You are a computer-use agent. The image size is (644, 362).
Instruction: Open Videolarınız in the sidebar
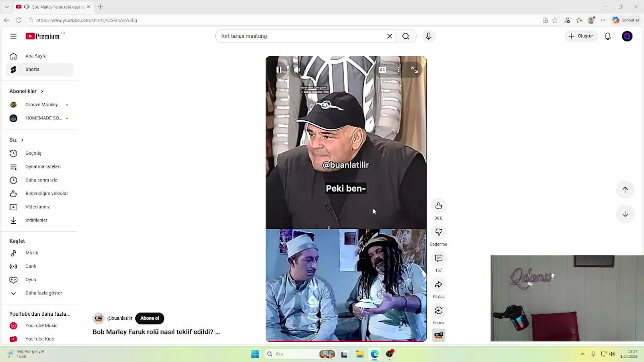tap(39, 207)
